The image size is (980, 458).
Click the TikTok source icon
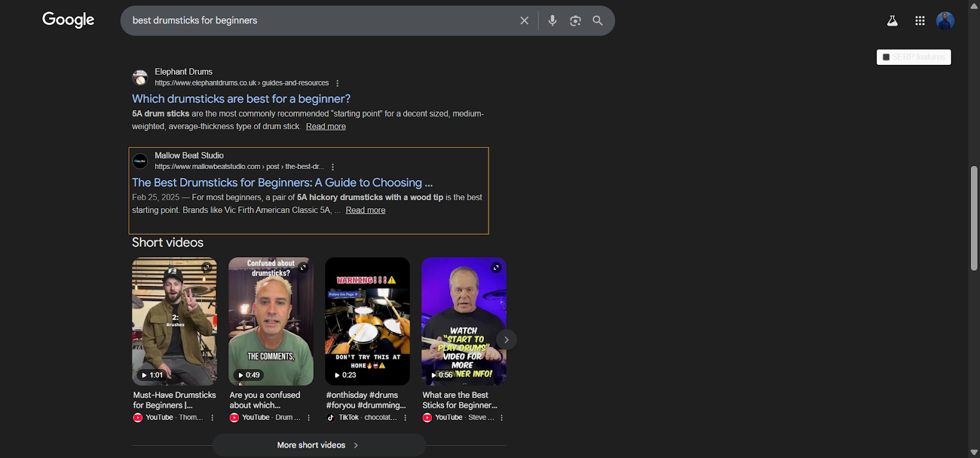click(331, 418)
